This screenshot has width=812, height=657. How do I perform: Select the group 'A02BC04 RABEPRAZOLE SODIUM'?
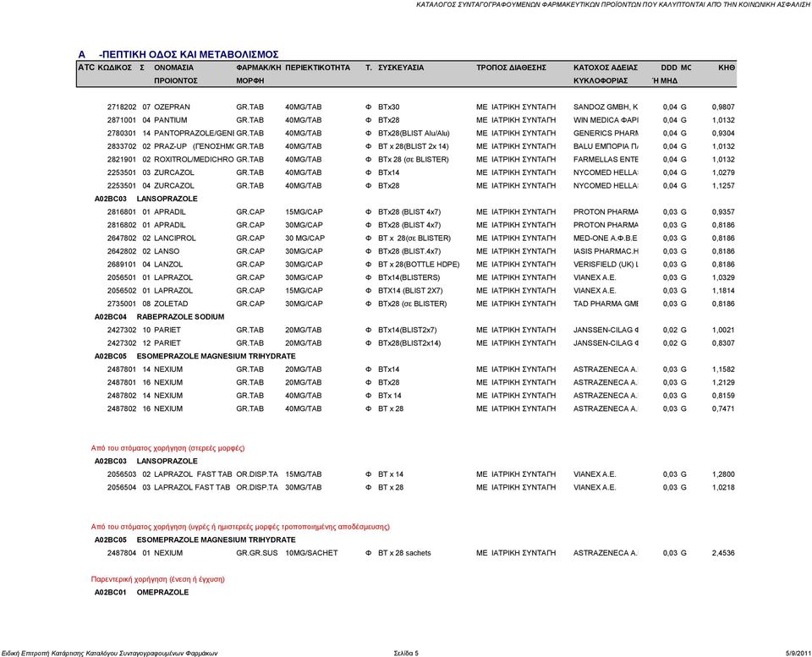(x=160, y=317)
